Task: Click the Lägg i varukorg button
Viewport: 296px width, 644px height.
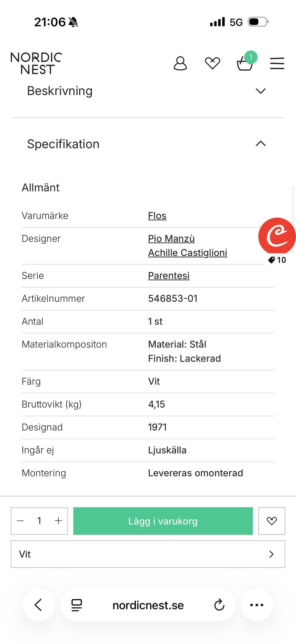Action: click(x=163, y=521)
